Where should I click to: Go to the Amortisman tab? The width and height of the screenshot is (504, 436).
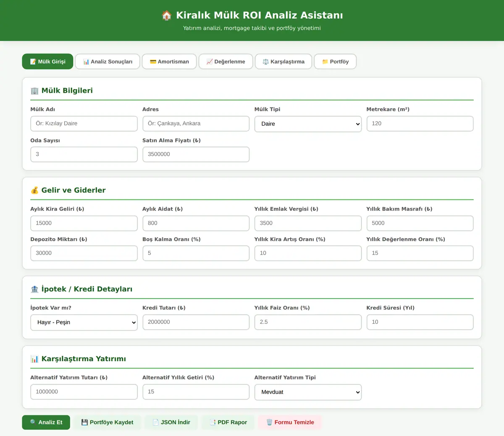pos(169,61)
